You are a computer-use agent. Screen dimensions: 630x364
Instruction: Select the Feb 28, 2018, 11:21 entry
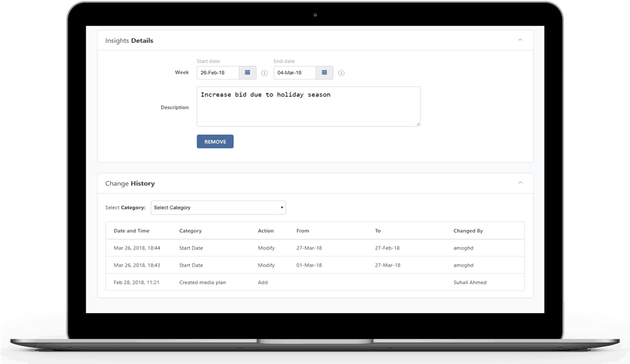[315, 282]
